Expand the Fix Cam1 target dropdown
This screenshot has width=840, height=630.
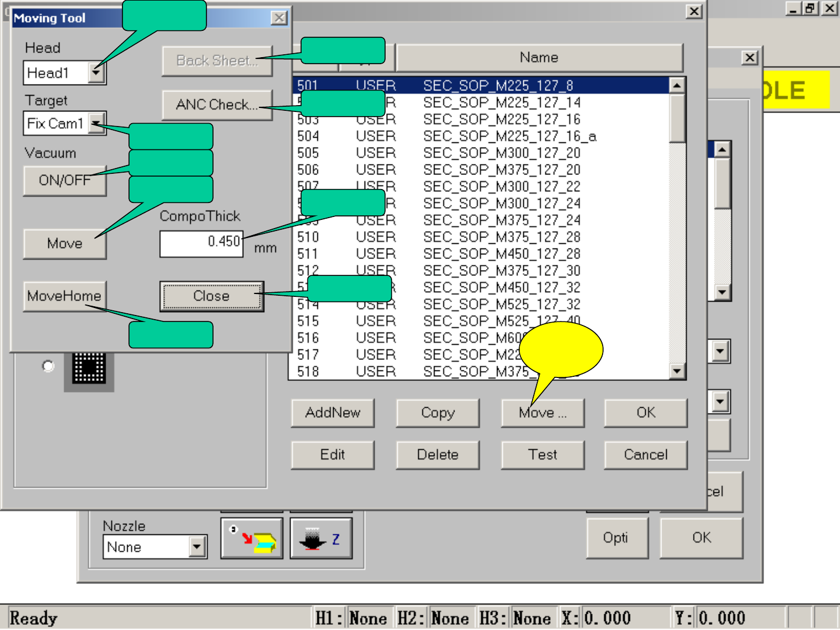(97, 124)
